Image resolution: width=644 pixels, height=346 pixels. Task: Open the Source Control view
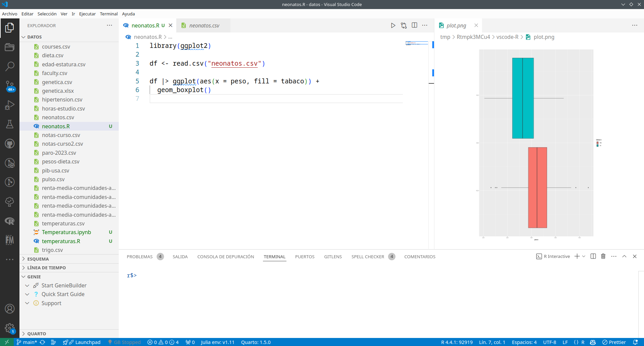[x=10, y=86]
